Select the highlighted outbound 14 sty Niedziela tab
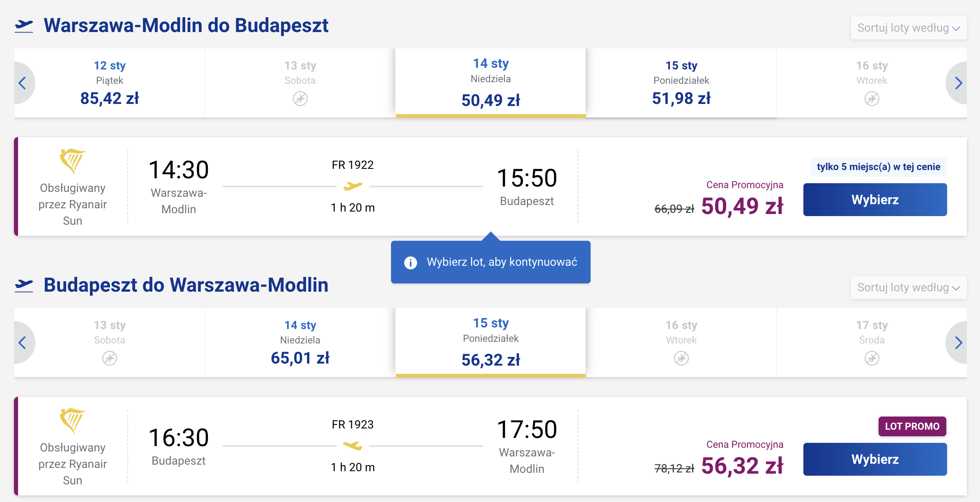 click(491, 83)
